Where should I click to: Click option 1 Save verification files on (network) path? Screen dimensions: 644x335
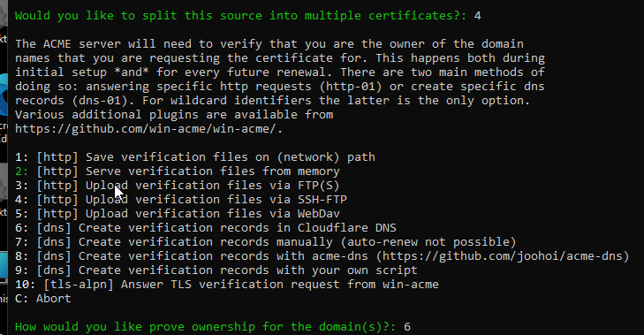point(195,157)
